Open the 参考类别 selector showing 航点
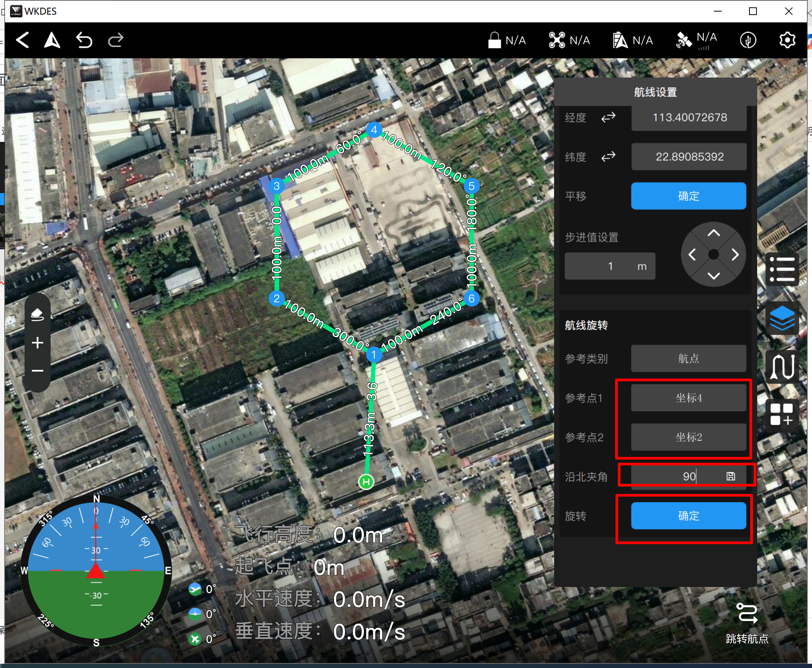The height and width of the screenshot is (668, 812). click(688, 359)
